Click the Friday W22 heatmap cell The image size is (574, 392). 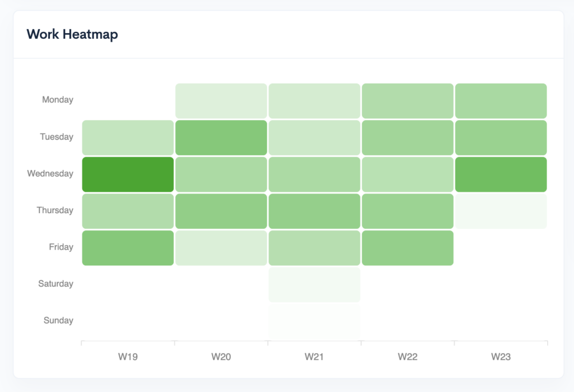tap(408, 248)
